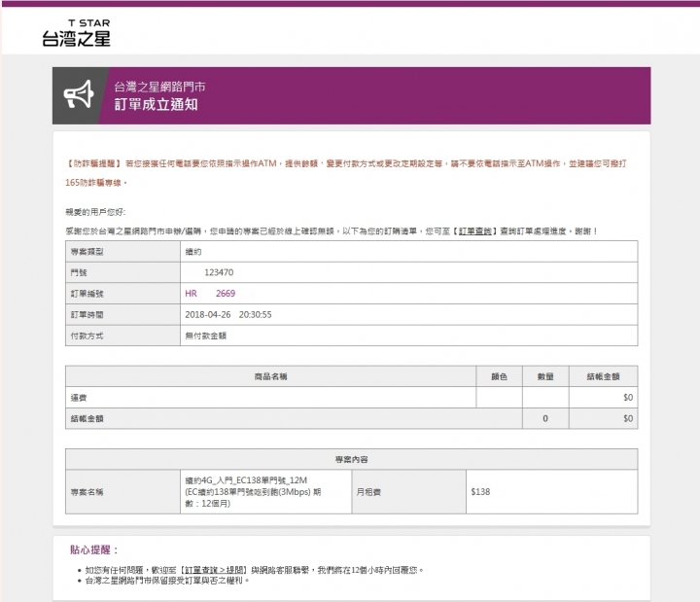The image size is (700, 602).
Task: Click the 親愛的用戶您好 greeting line
Action: click(x=95, y=212)
